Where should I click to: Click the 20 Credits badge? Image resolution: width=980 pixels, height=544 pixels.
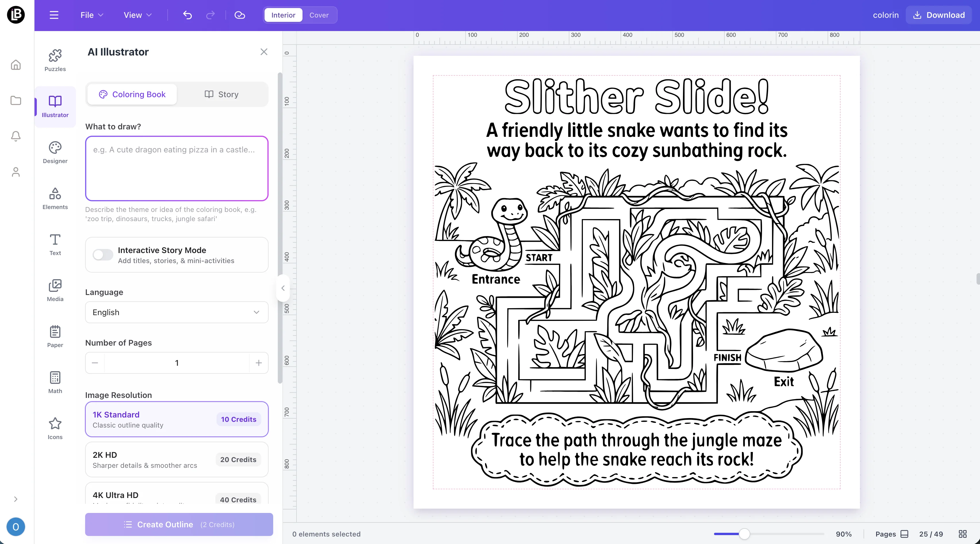(x=238, y=459)
